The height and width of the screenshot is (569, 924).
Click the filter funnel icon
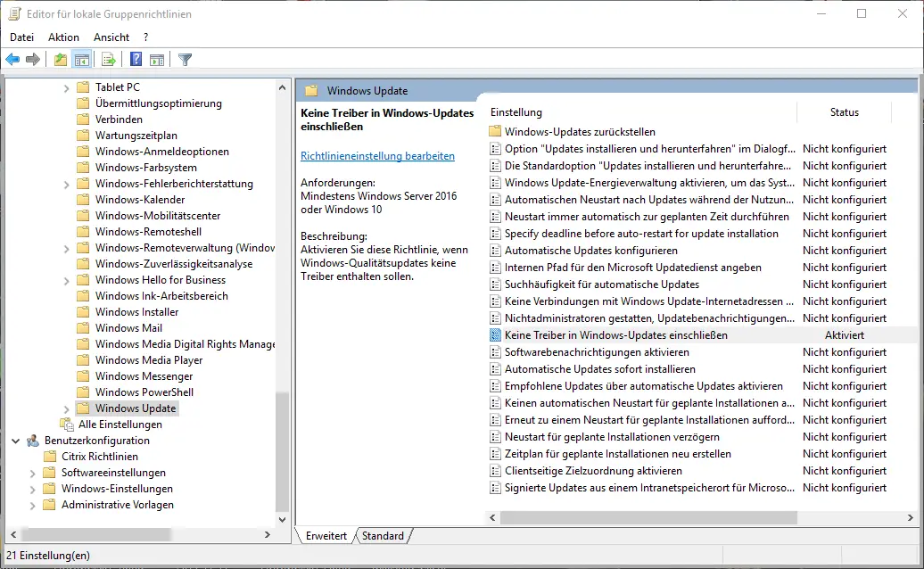(x=185, y=59)
